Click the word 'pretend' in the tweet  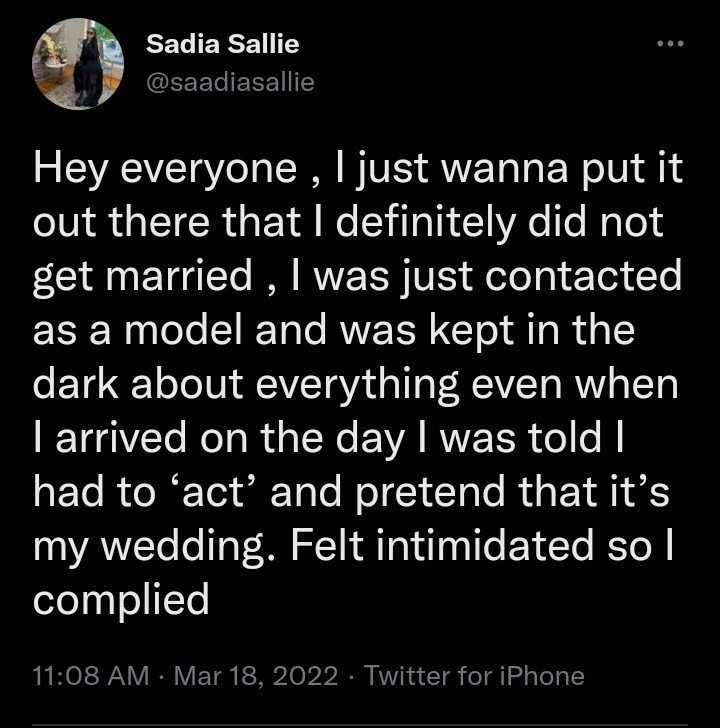(x=430, y=494)
